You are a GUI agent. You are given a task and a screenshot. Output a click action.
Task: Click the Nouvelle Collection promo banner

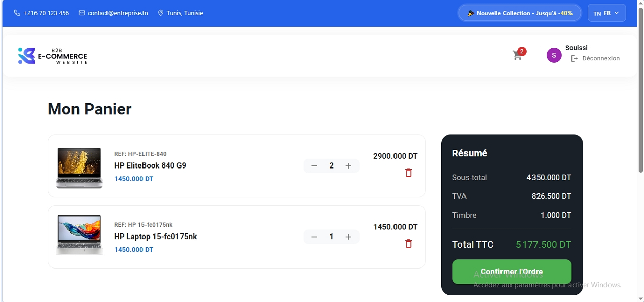pyautogui.click(x=520, y=13)
